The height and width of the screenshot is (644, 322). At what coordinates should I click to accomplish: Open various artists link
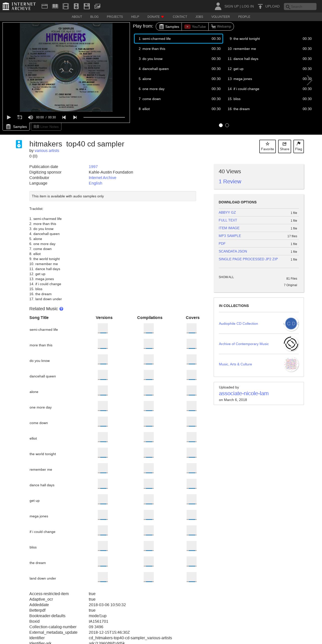coord(47,151)
